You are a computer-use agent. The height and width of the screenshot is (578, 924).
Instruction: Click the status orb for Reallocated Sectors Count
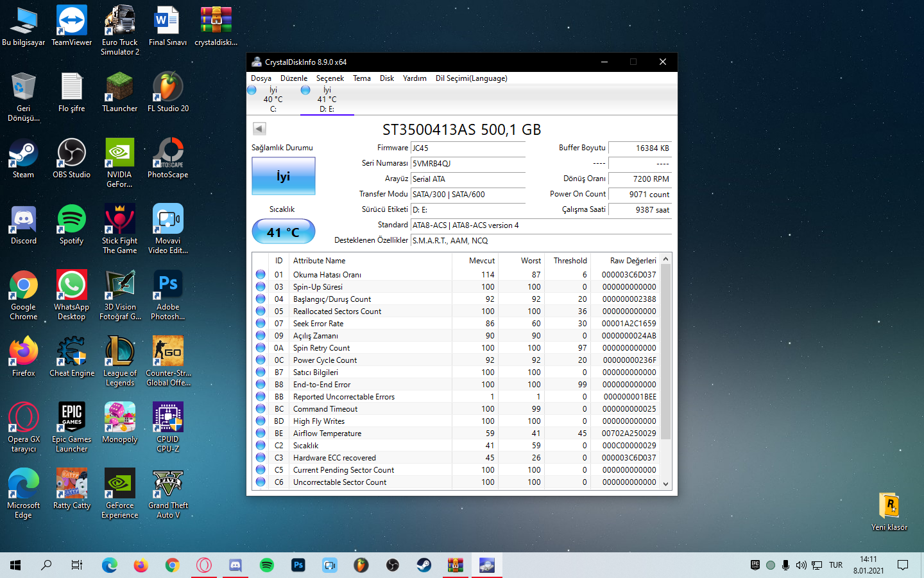(261, 311)
